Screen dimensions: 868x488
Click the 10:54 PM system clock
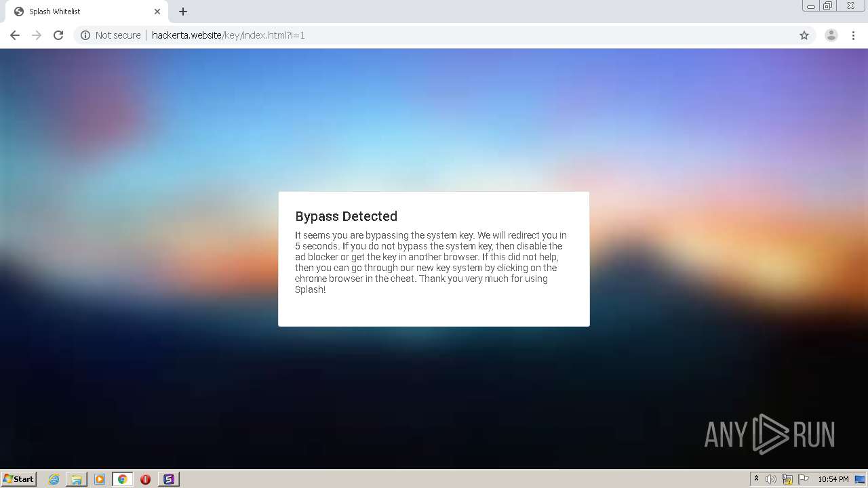833,479
